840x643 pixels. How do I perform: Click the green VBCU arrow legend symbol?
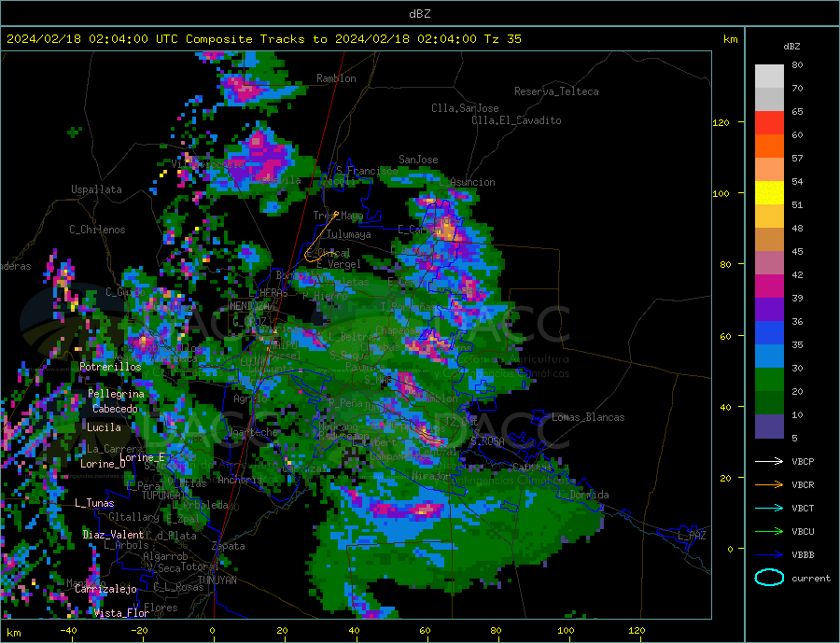click(769, 532)
